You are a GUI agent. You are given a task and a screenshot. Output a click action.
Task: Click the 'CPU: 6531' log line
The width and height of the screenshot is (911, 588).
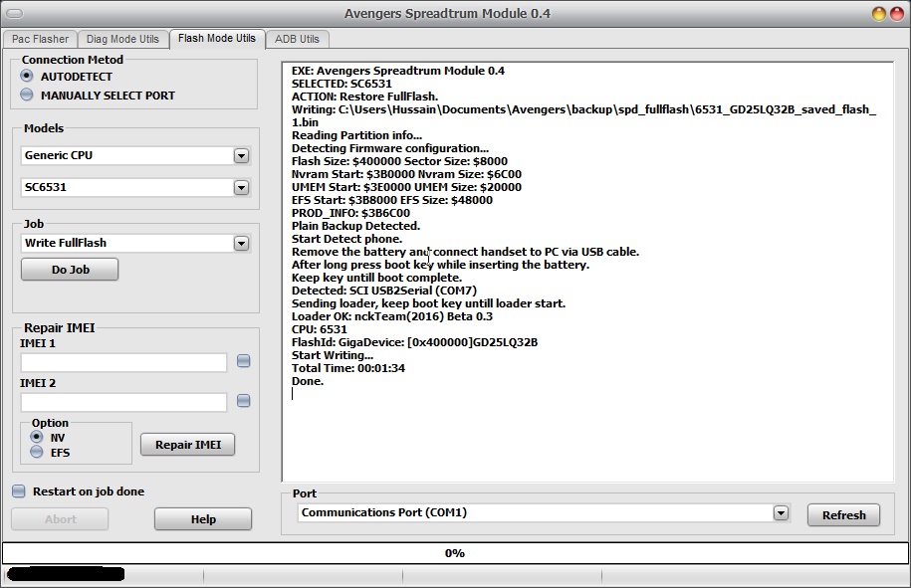319,329
